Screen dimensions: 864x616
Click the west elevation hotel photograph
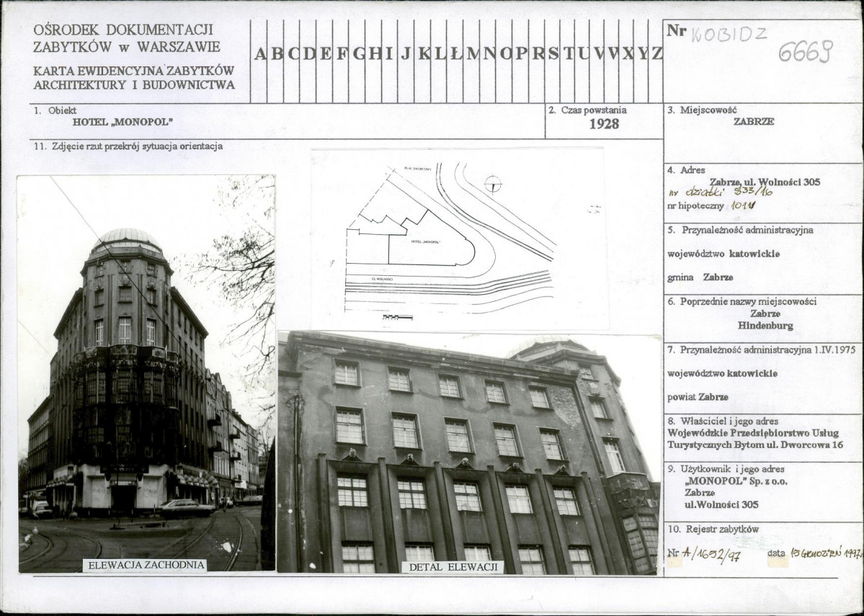point(146,373)
